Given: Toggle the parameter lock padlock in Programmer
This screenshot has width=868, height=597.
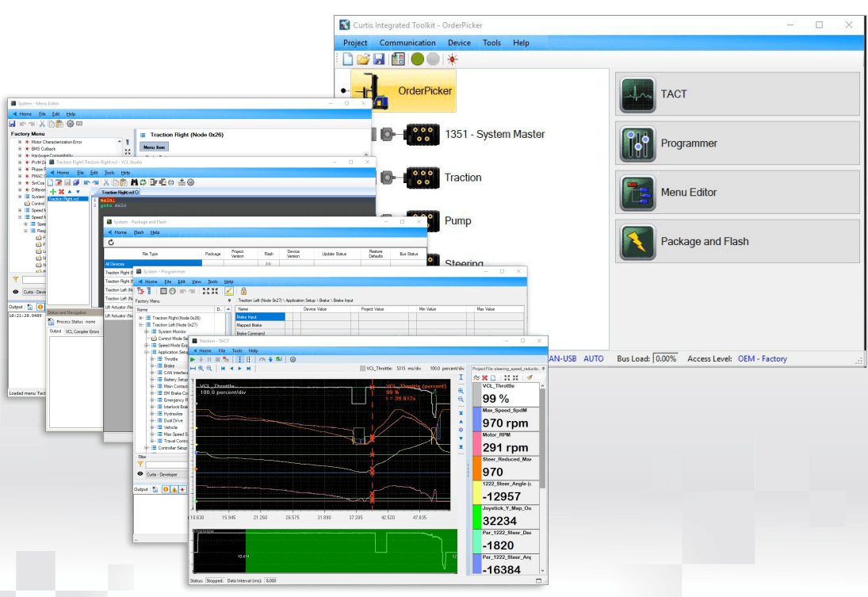Looking at the screenshot, I should (243, 292).
